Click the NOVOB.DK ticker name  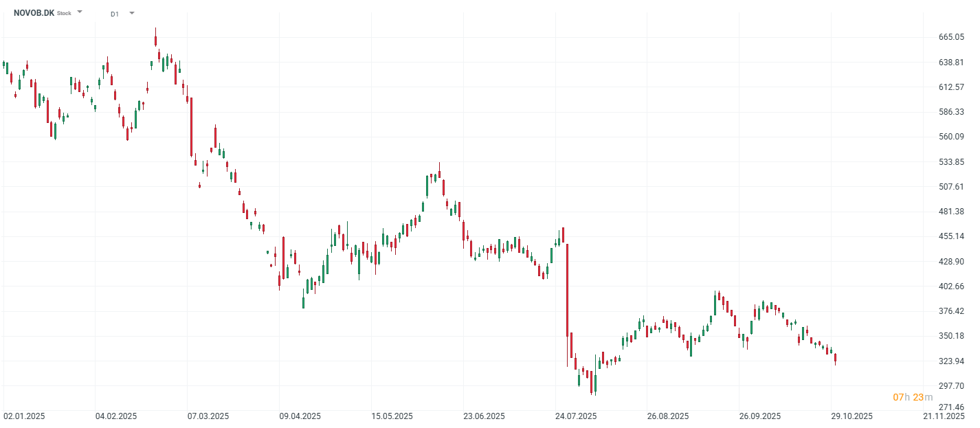(x=34, y=12)
